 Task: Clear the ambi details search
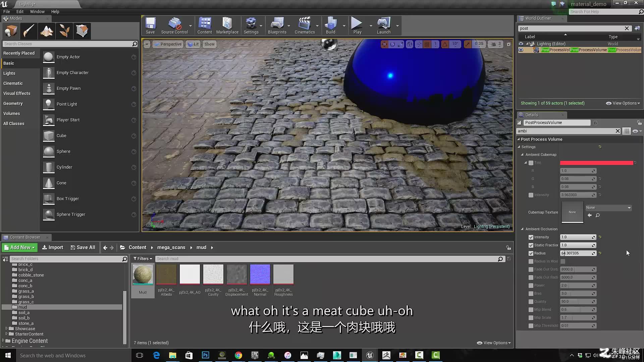618,131
